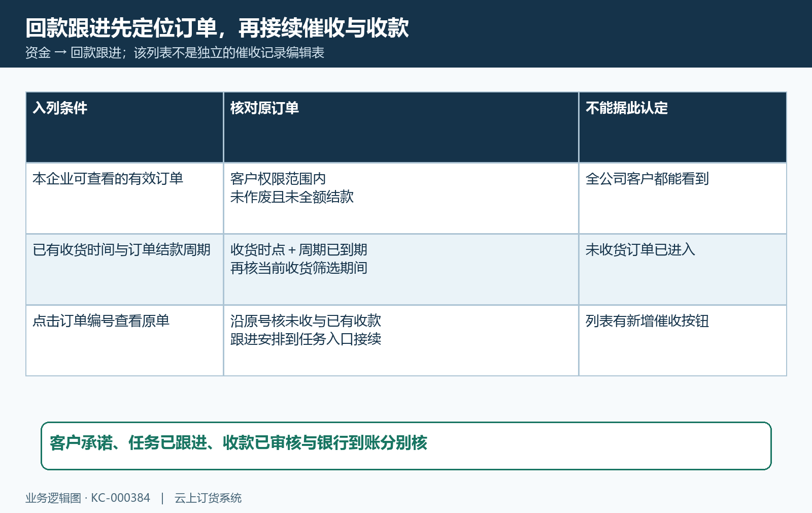This screenshot has height=513, width=812.
Task: Select cell 列表有新增催收按钮
Action: click(x=683, y=340)
